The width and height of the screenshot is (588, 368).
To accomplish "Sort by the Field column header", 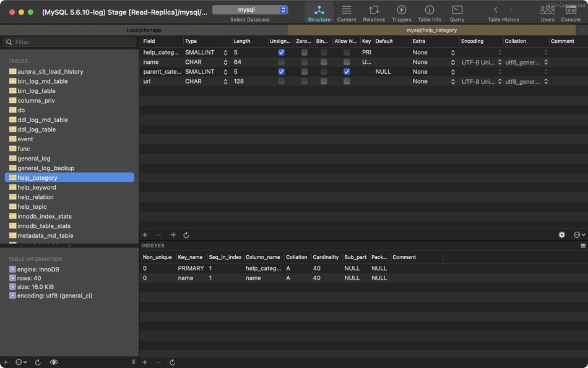I will [162, 42].
